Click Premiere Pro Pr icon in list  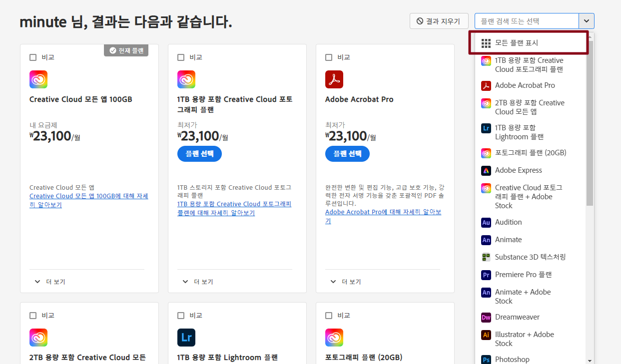tap(486, 275)
